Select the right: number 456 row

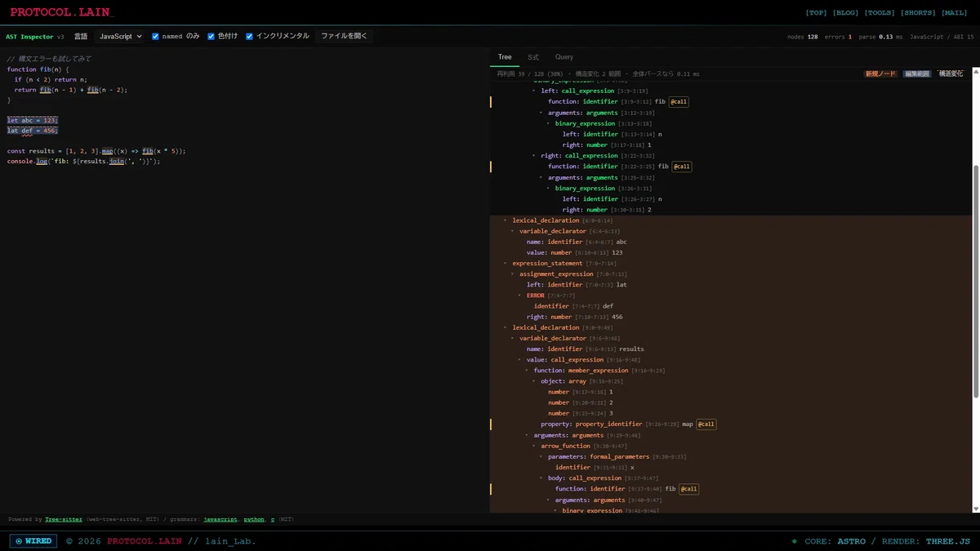pyautogui.click(x=731, y=317)
